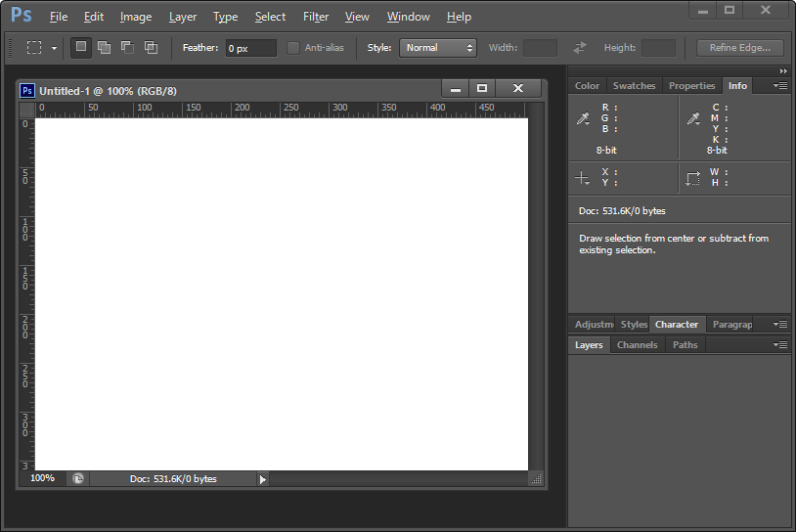This screenshot has height=532, width=796.
Task: Click the document window resize grip
Action: tap(536, 478)
